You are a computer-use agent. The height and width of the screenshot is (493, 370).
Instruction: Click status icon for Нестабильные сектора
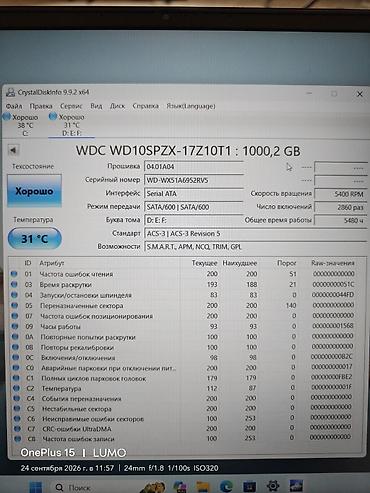point(17,409)
